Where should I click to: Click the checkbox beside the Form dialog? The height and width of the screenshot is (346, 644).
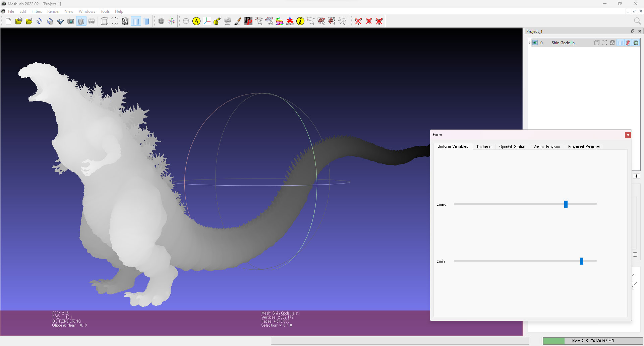point(635,255)
